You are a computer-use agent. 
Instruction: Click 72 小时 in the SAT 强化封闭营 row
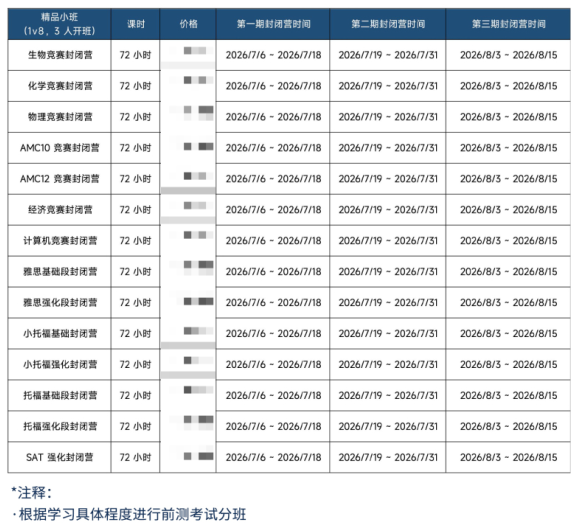(135, 458)
